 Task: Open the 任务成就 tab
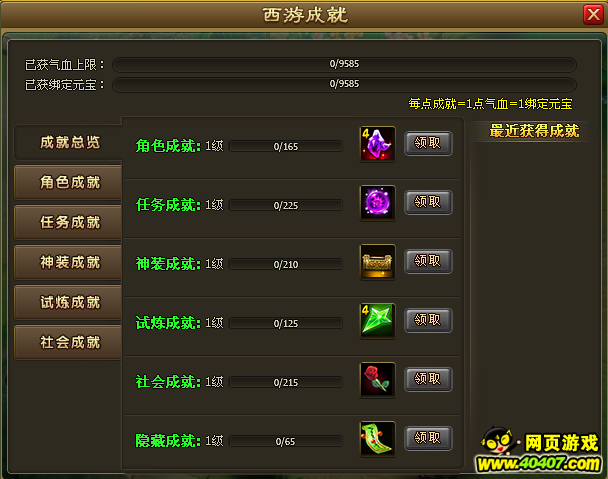point(69,222)
